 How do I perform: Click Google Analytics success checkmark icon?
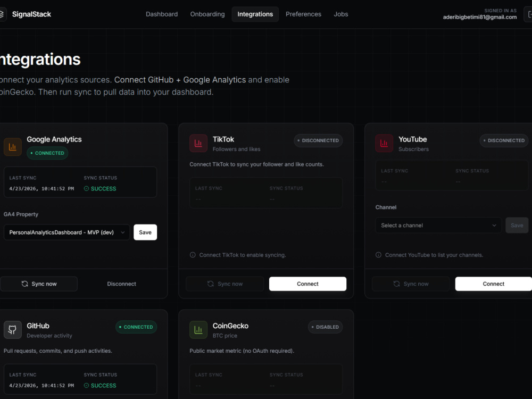[87, 189]
